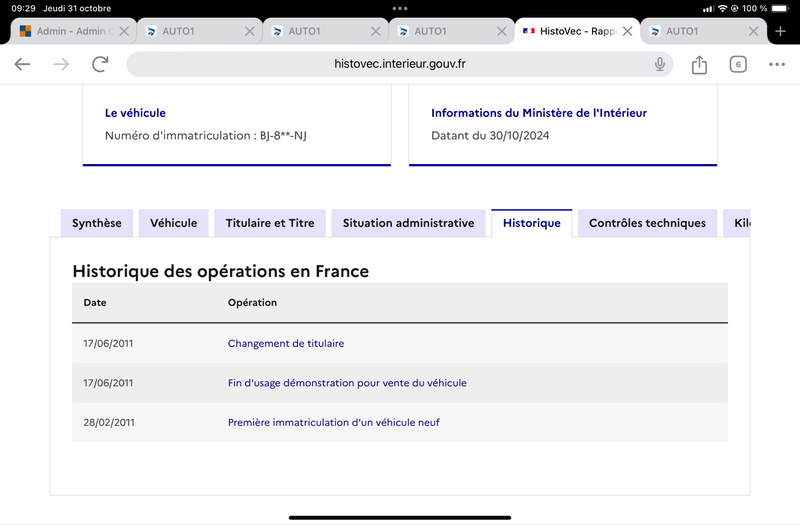Go back to the previous page
The height and width of the screenshot is (525, 800).
tap(22, 64)
